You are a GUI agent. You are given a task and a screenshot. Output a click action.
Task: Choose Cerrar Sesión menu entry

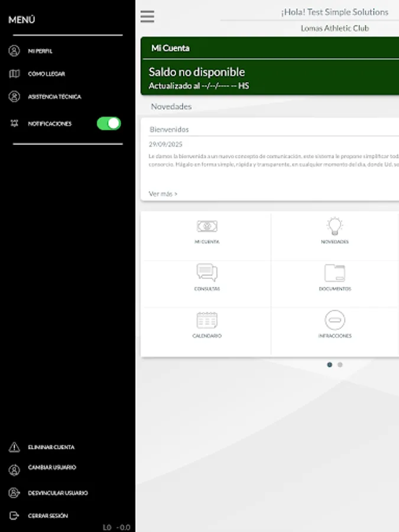pos(48,515)
